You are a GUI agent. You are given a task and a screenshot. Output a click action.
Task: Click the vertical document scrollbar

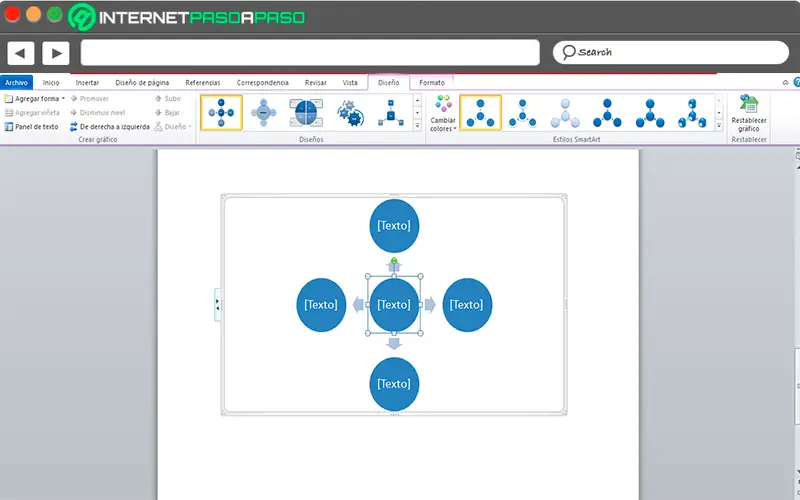(x=797, y=386)
